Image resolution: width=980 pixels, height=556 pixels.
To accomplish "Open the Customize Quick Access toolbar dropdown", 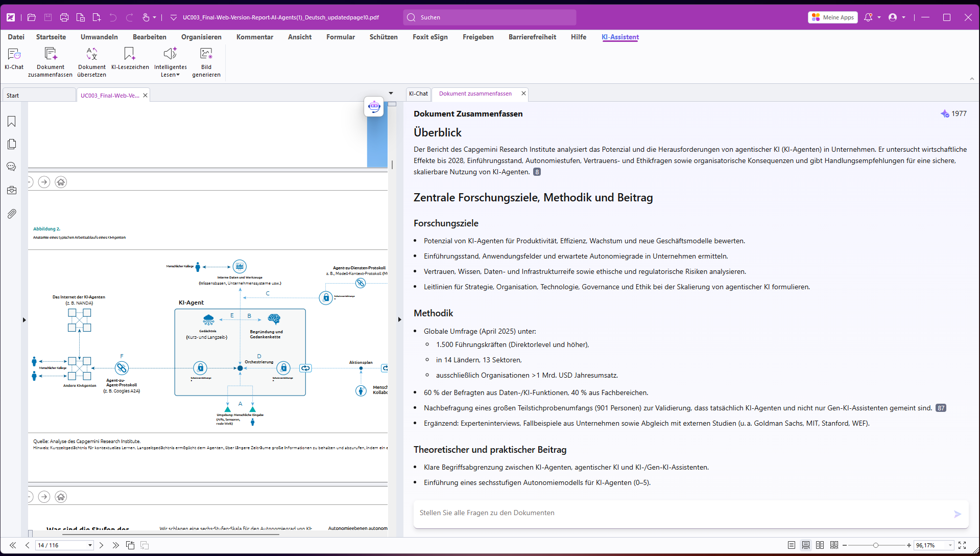I will [x=174, y=17].
